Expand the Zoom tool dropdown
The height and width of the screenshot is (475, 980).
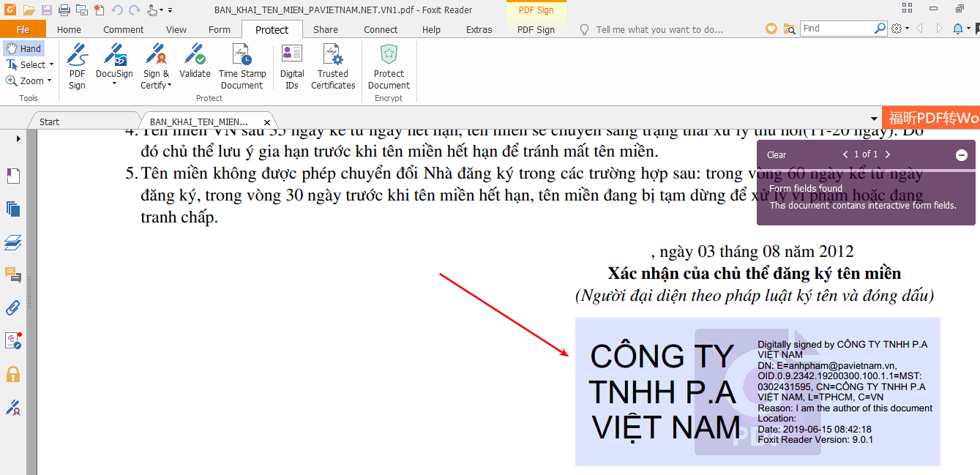point(49,81)
